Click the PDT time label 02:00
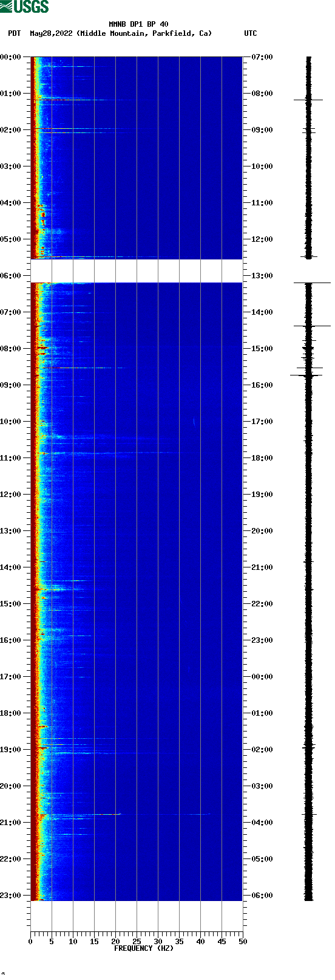335x980 pixels. pyautogui.click(x=10, y=130)
